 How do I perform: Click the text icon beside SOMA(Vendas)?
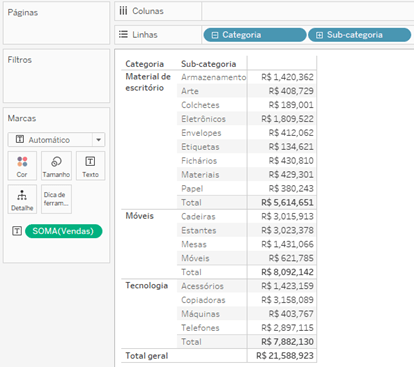coord(17,231)
